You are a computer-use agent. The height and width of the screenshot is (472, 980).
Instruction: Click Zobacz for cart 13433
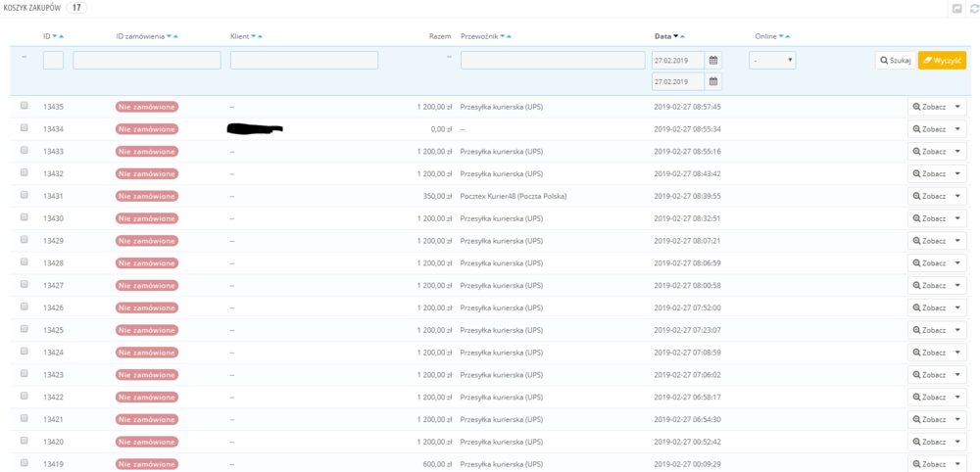(929, 152)
